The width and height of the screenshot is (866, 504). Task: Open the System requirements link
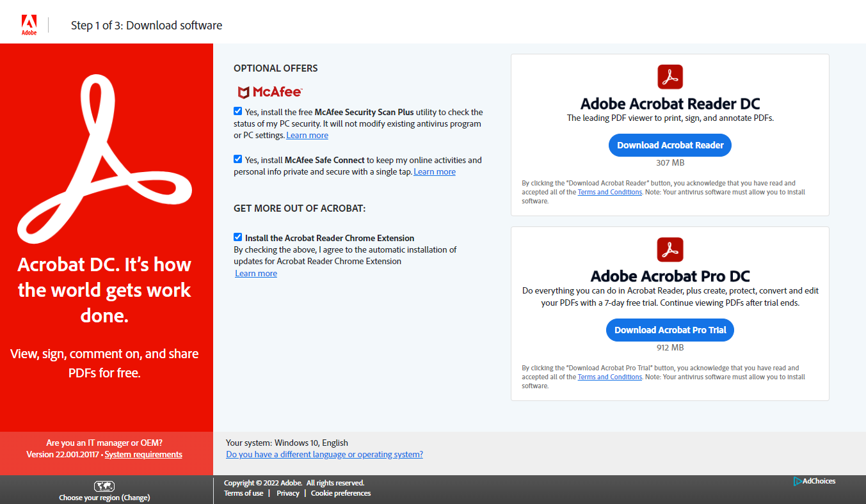click(x=143, y=455)
